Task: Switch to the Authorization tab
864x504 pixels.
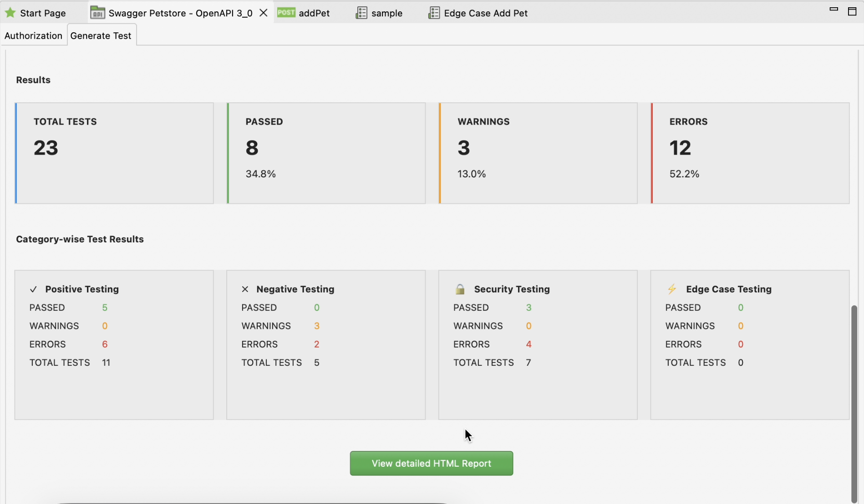Action: tap(33, 35)
